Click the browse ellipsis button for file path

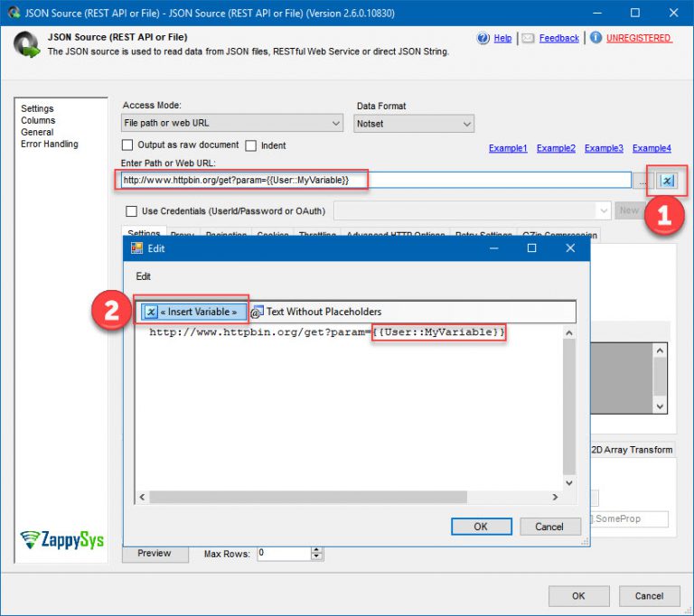pos(643,181)
